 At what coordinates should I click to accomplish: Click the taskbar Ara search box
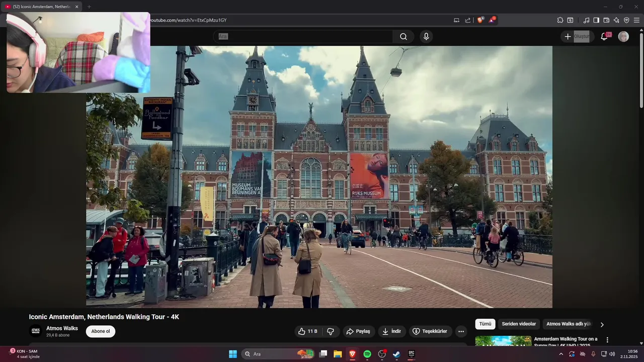pyautogui.click(x=279, y=354)
